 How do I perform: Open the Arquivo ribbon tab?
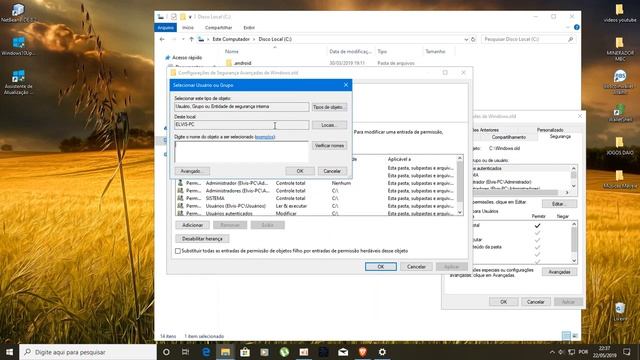click(165, 27)
